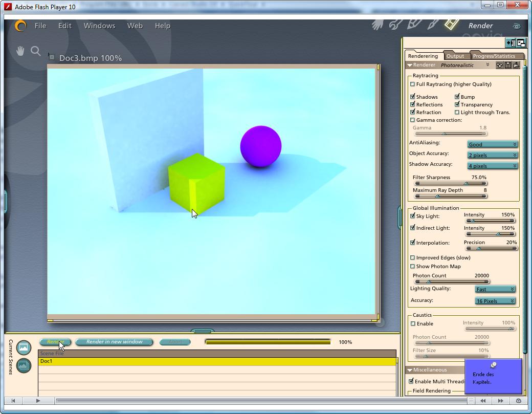This screenshot has width=532, height=414.
Task: Enable Light through Trans. checkbox
Action: [457, 112]
